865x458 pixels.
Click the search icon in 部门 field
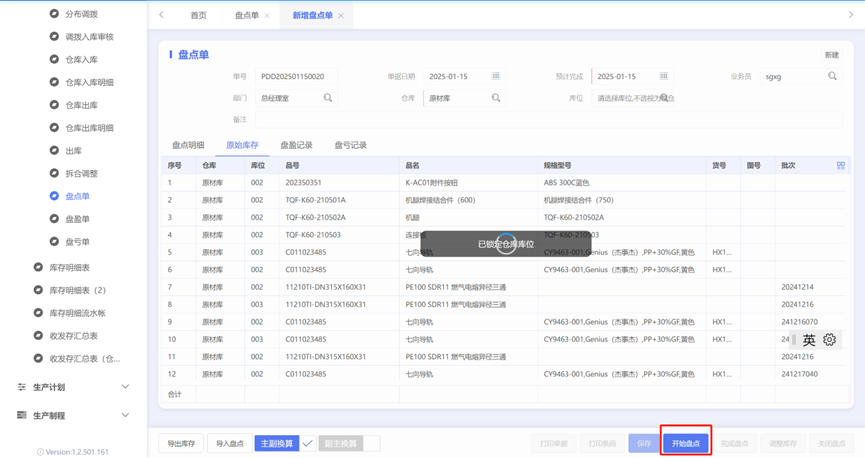(328, 98)
